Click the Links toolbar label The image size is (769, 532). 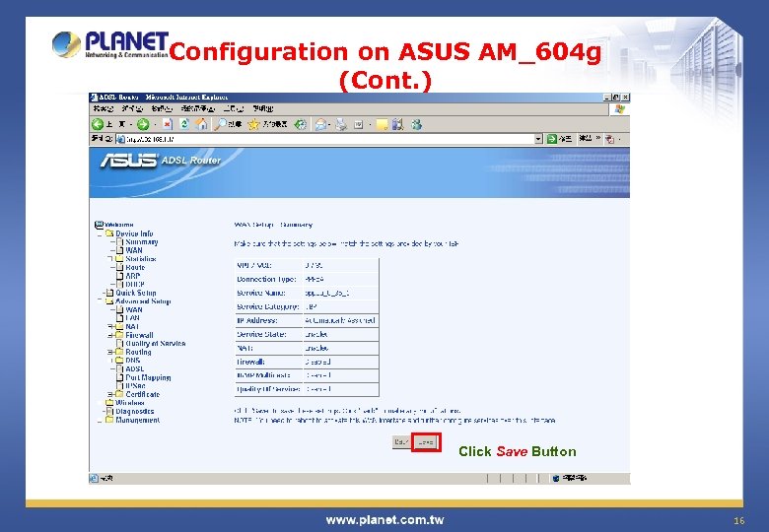click(x=585, y=139)
